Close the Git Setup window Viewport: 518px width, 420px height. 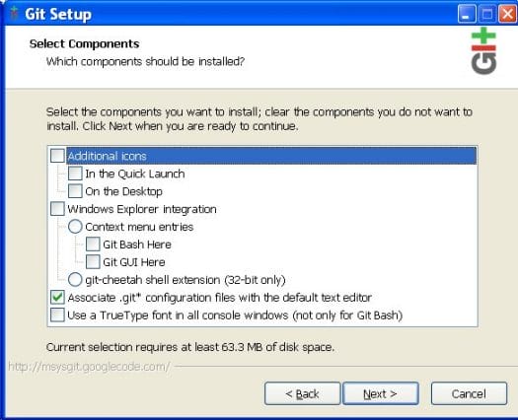click(x=507, y=14)
